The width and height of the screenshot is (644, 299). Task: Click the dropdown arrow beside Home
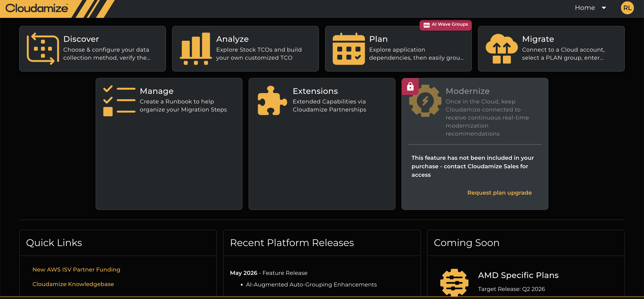pyautogui.click(x=604, y=8)
